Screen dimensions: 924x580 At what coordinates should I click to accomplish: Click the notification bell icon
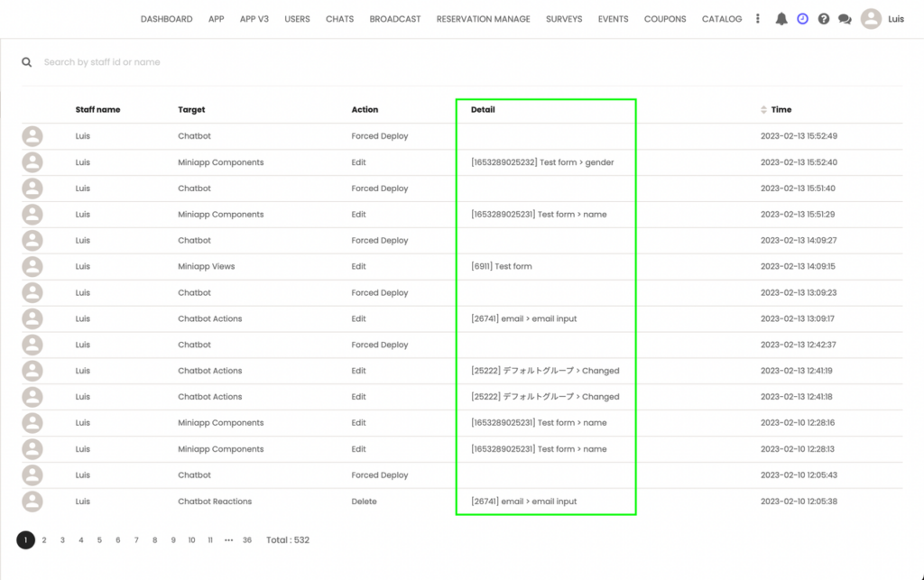click(781, 19)
